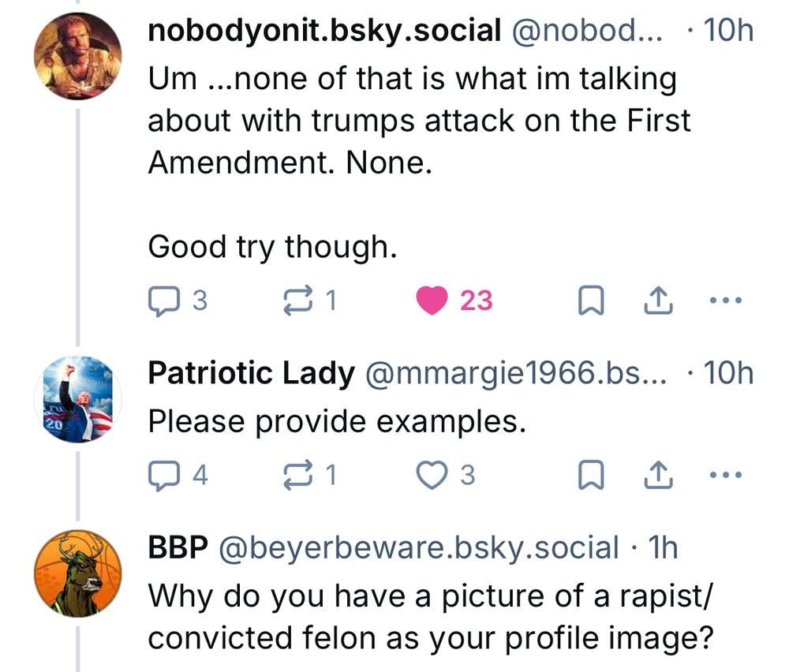Unlike nobodyonit's post with 23 likes

pos(432,301)
